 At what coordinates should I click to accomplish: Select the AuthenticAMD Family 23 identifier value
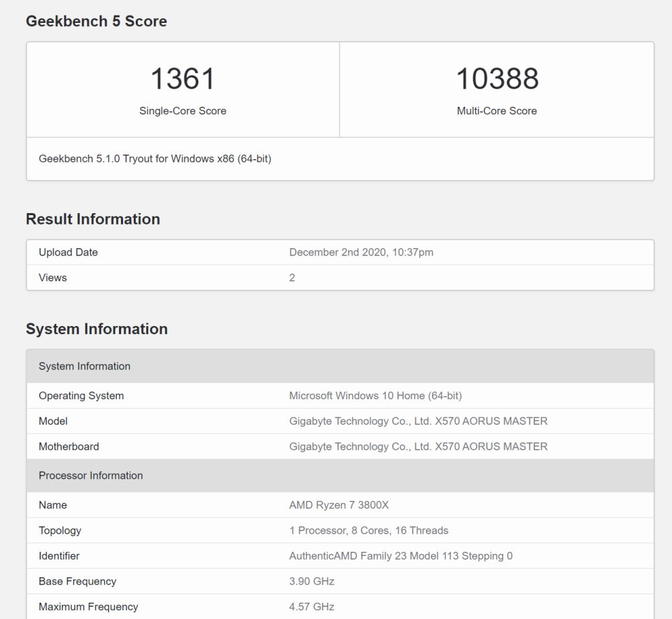click(401, 556)
